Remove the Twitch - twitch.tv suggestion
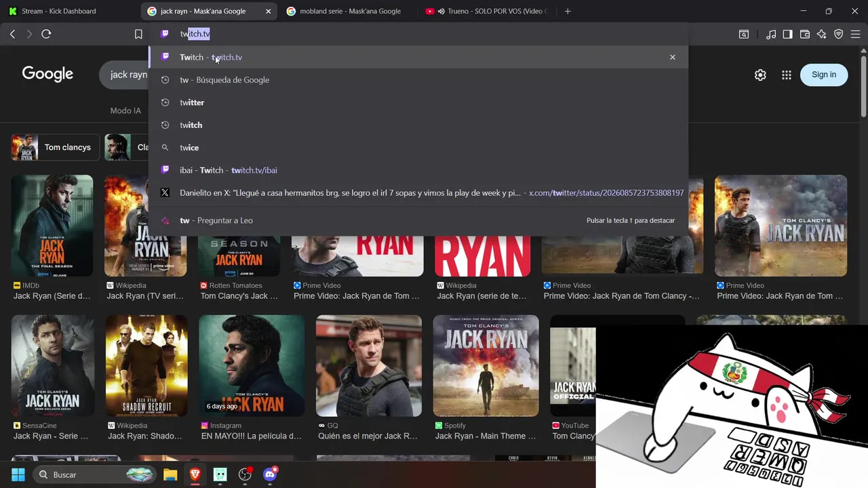Image resolution: width=868 pixels, height=488 pixels. (673, 57)
